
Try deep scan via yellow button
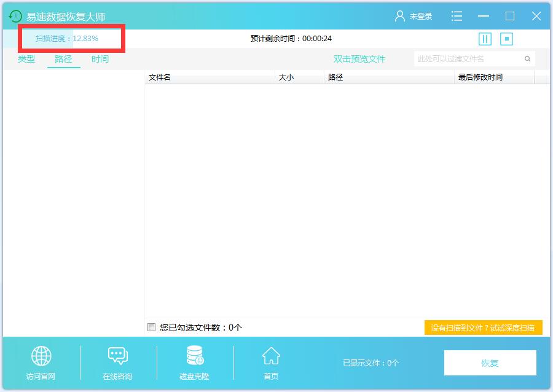[x=483, y=327]
